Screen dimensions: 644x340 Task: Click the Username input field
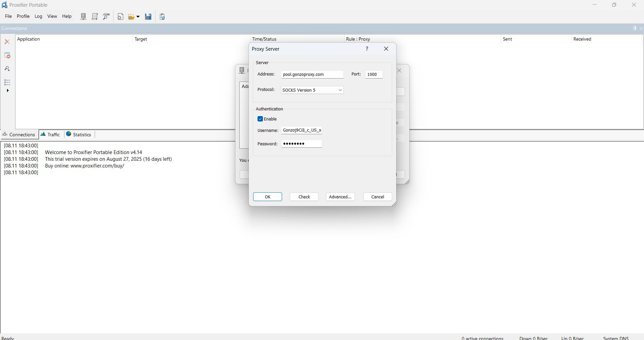[x=302, y=130]
